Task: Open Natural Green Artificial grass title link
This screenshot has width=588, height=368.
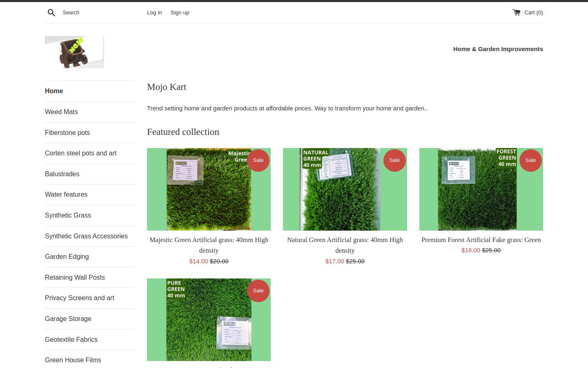Action: pyautogui.click(x=345, y=245)
